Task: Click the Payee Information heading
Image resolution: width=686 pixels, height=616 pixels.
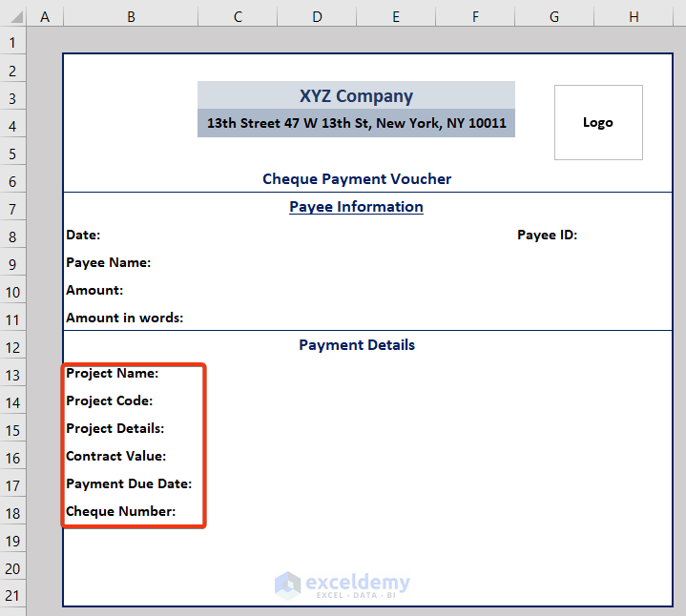Action: 356,206
